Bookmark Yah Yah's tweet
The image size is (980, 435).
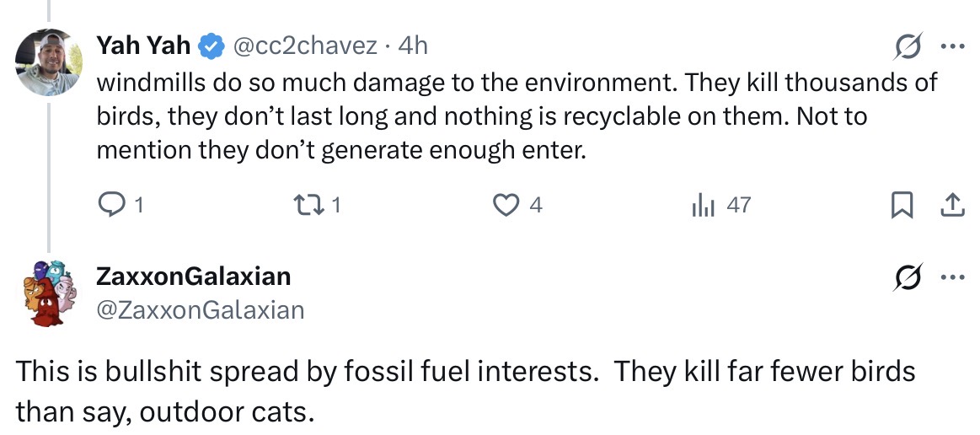click(902, 205)
